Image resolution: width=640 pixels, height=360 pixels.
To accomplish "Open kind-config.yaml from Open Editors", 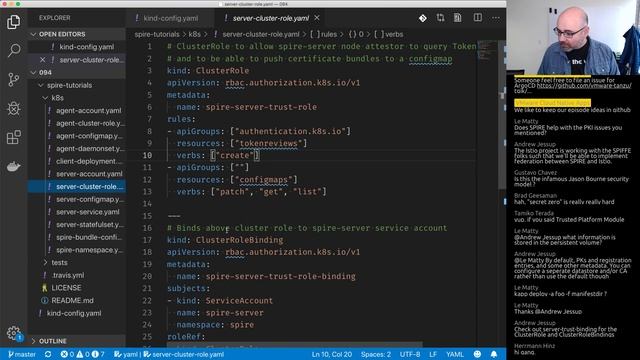I will point(77,47).
